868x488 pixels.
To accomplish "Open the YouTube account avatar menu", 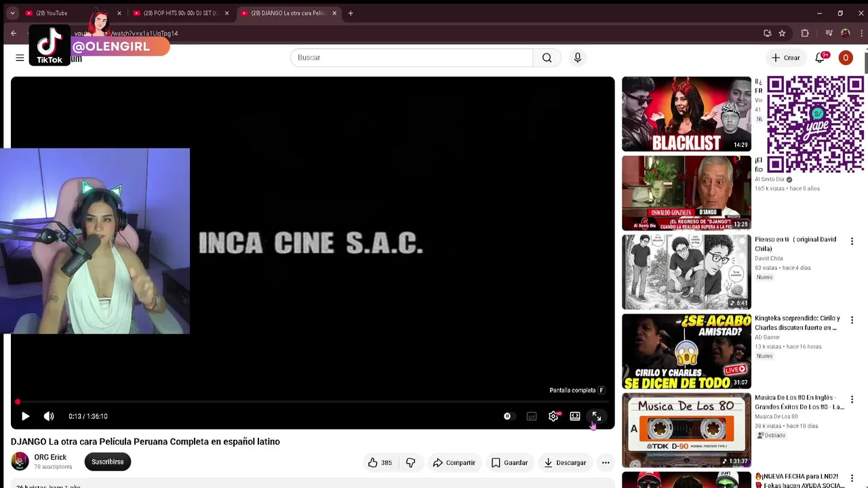I will [x=846, y=58].
